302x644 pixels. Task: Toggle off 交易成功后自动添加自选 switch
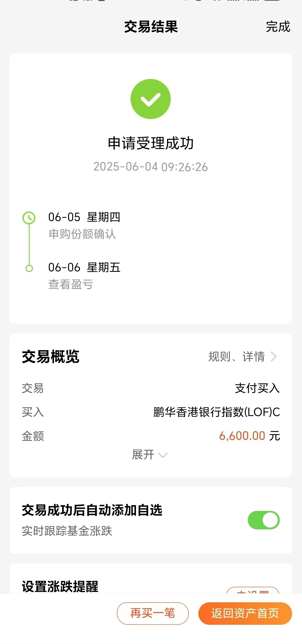(x=264, y=520)
